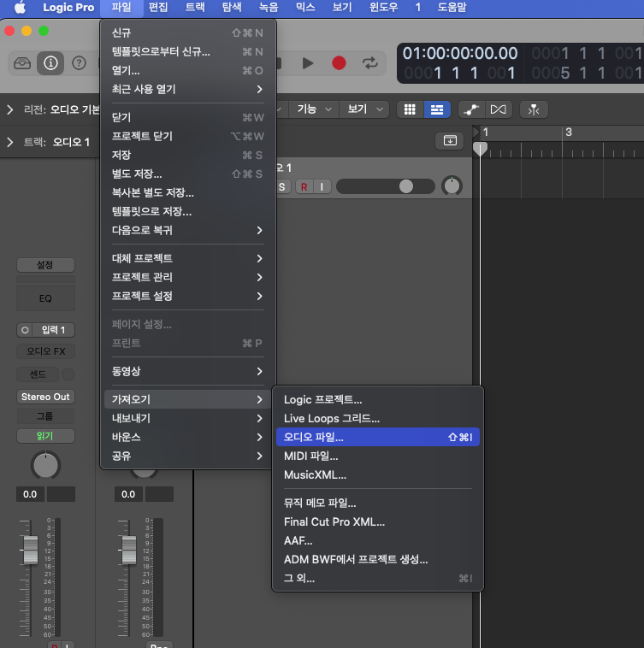Open the 바운스 submenu
The width and height of the screenshot is (644, 648).
click(x=188, y=437)
